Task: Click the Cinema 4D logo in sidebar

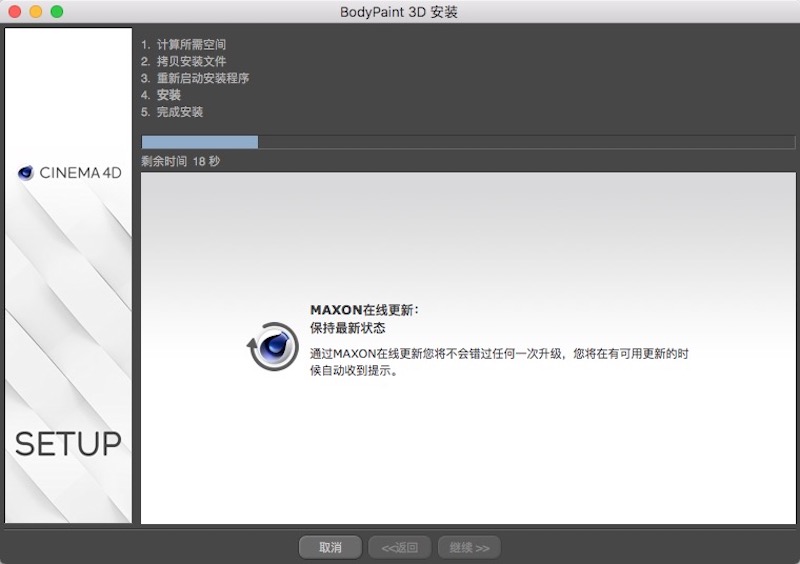Action: point(69,173)
